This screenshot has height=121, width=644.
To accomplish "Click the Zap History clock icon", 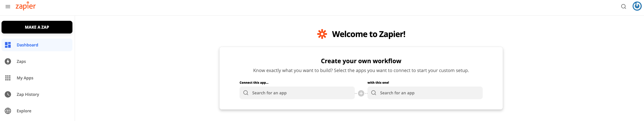I will pyautogui.click(x=8, y=94).
